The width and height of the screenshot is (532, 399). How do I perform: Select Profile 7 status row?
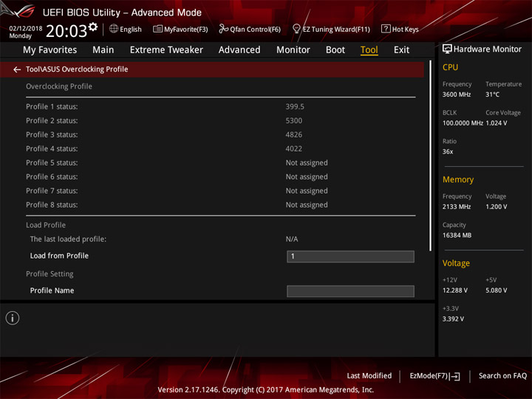point(220,191)
